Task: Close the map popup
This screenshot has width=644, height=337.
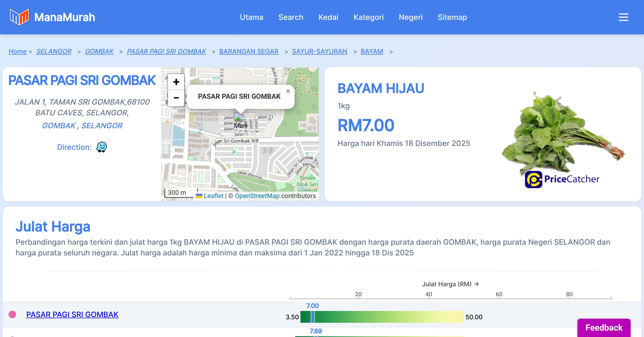Action: (288, 91)
